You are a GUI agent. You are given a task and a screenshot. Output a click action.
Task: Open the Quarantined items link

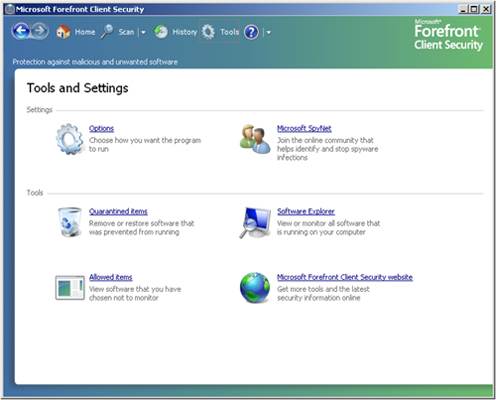pos(118,211)
